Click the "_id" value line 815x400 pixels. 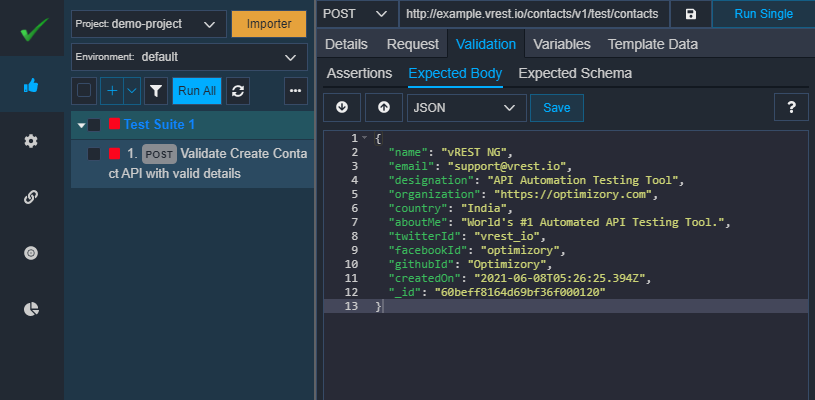497,292
